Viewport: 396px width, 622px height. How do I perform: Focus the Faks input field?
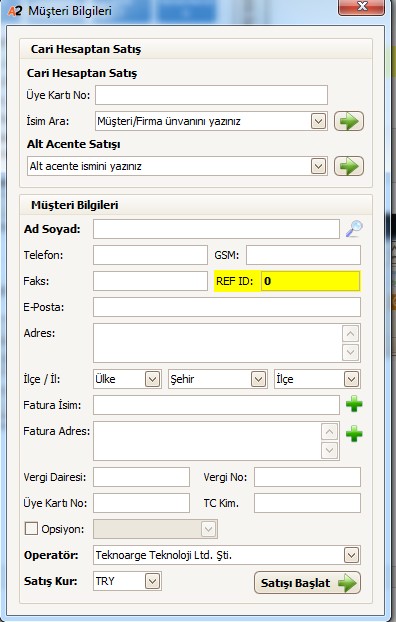(150, 281)
